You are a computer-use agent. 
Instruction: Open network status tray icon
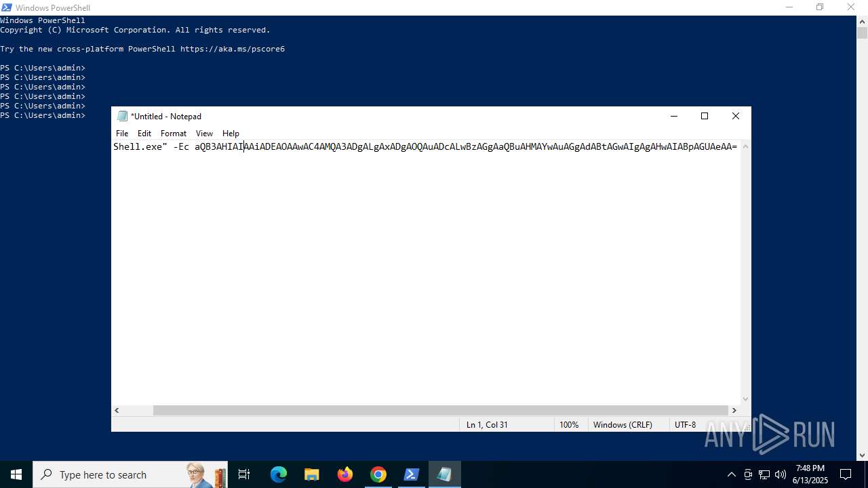point(764,474)
